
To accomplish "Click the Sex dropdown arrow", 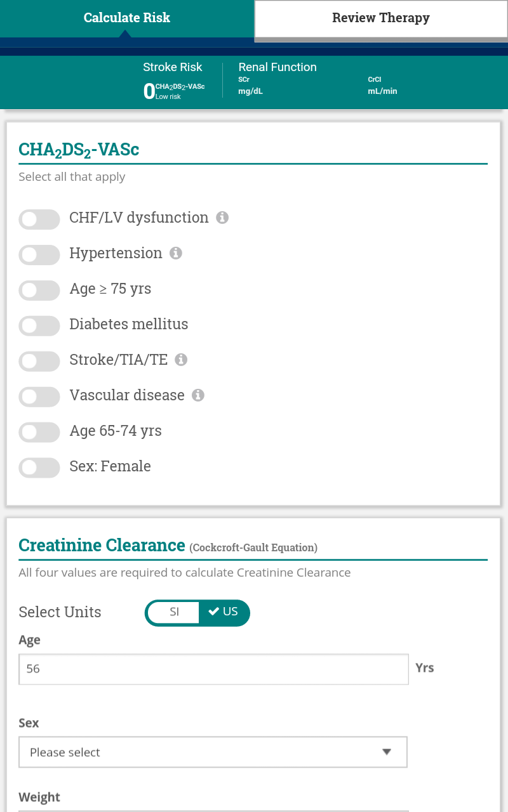I will pos(387,752).
